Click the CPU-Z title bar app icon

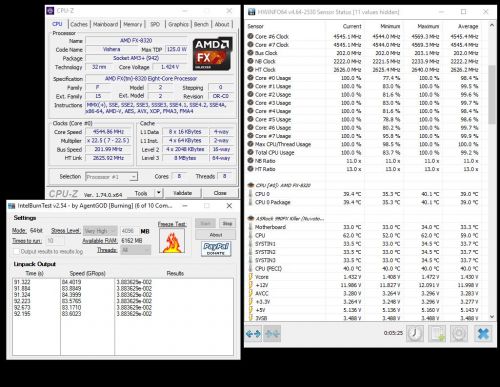50,11
